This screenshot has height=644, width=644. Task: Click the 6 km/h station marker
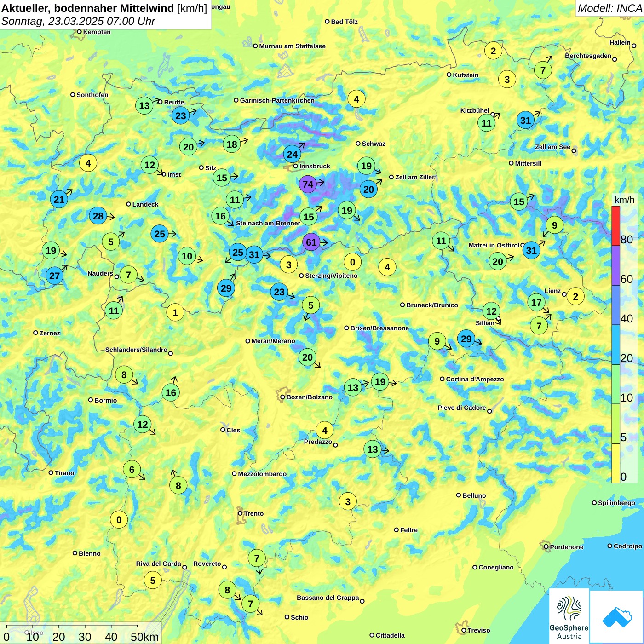[132, 469]
